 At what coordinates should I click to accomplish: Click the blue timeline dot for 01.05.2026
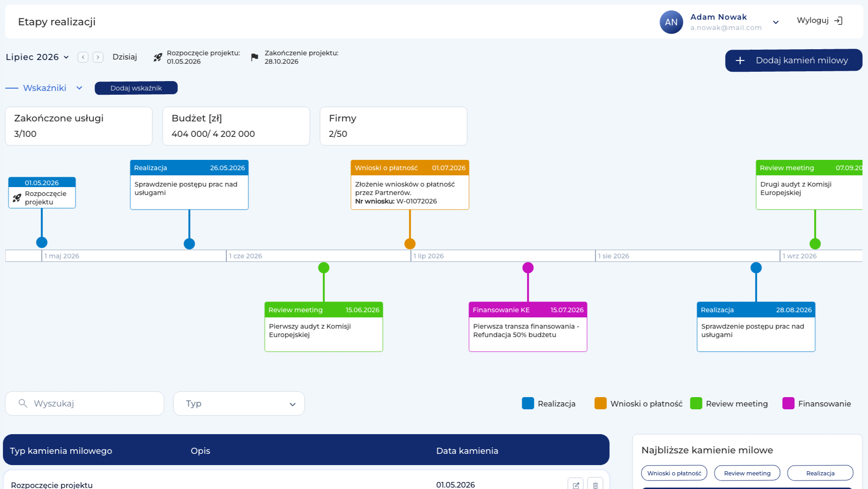pos(42,242)
